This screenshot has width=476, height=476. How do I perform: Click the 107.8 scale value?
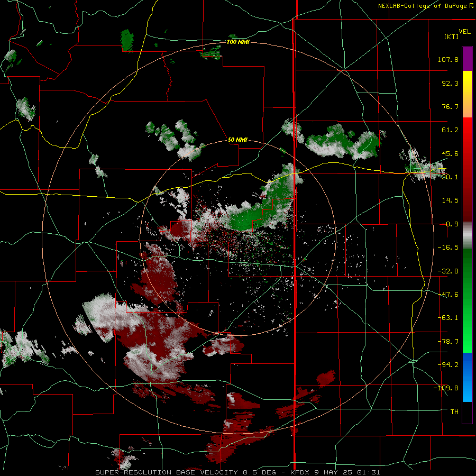coord(448,59)
